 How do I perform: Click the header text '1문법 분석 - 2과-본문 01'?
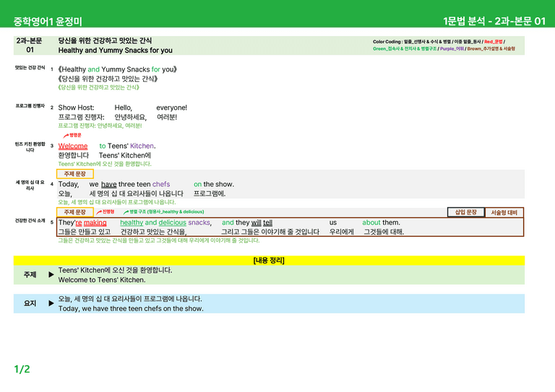click(494, 21)
